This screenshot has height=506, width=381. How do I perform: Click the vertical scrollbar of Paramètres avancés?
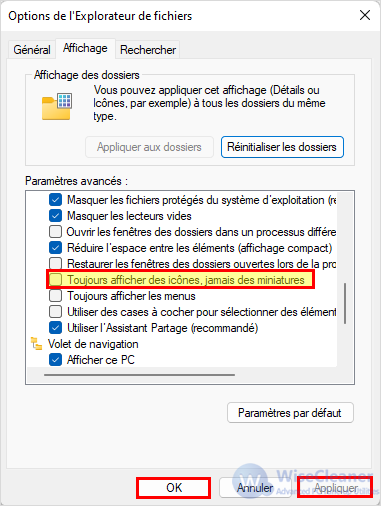click(x=345, y=303)
